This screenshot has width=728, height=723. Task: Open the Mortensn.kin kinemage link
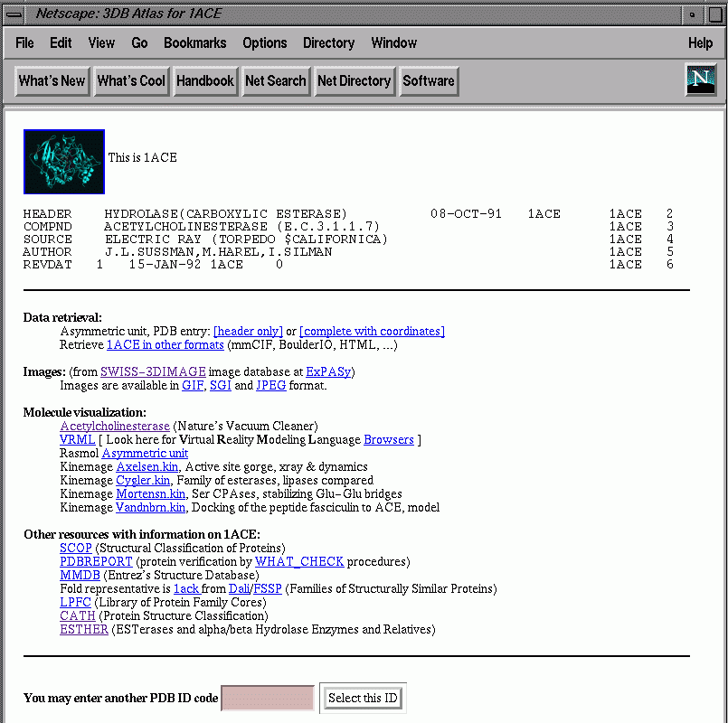(x=150, y=493)
